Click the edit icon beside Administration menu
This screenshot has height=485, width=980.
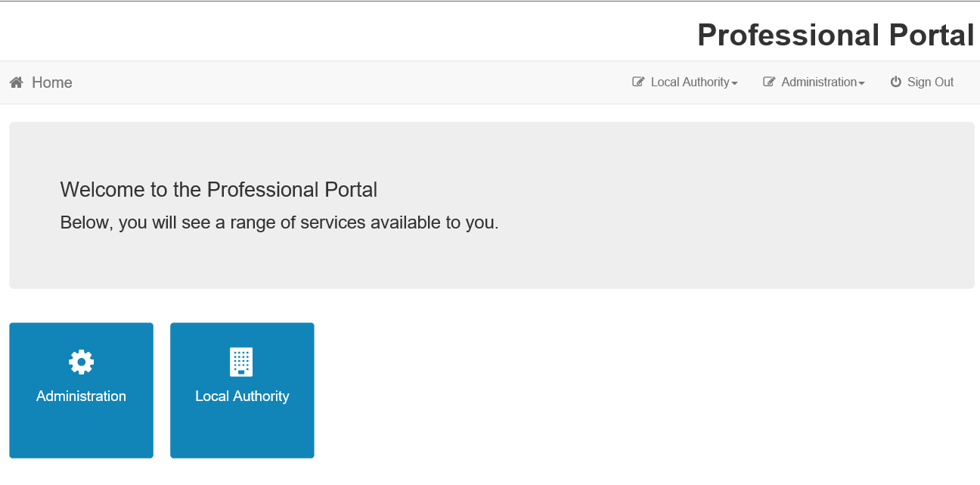[x=769, y=82]
